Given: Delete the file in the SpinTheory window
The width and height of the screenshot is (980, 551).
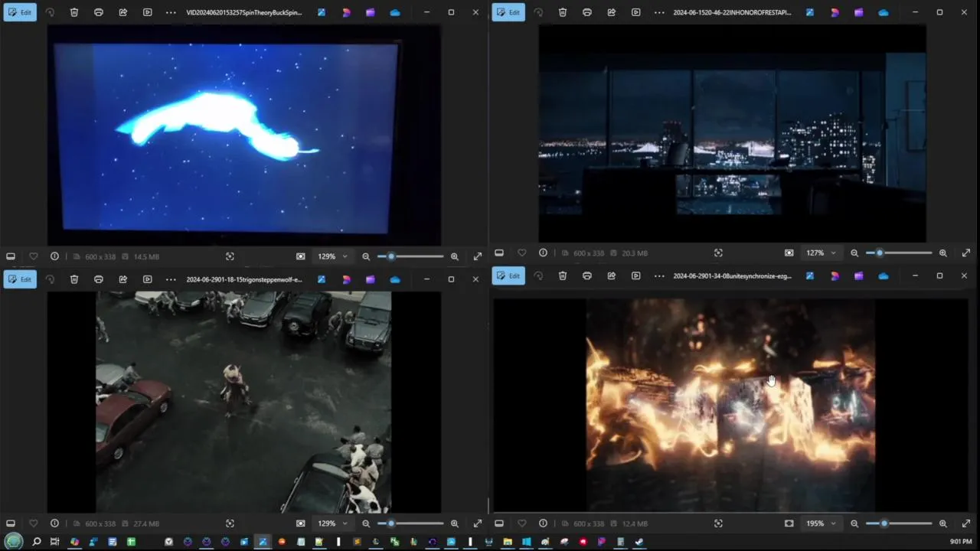Looking at the screenshot, I should (x=74, y=12).
